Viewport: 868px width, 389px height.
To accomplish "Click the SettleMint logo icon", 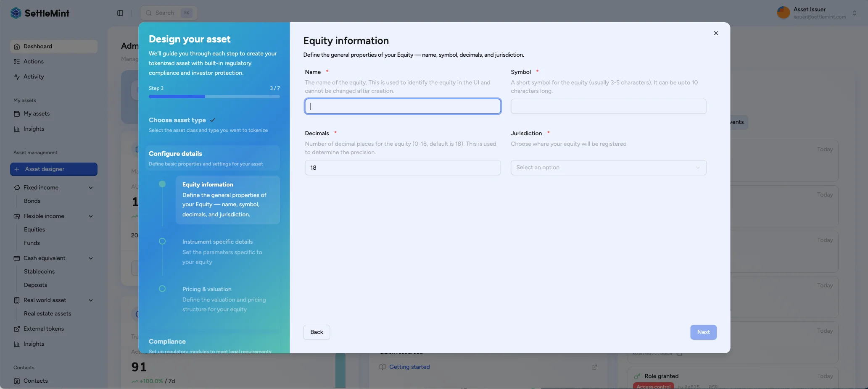I will 16,13.
